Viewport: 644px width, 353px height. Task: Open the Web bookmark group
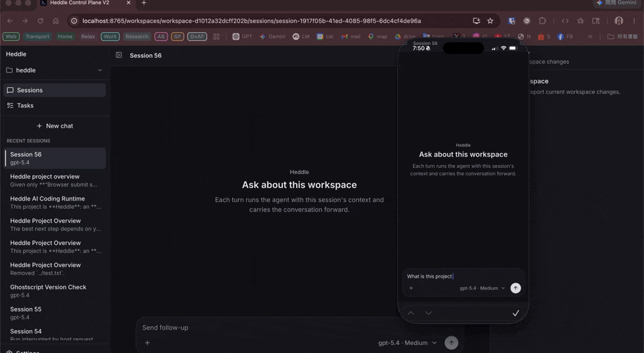point(11,36)
